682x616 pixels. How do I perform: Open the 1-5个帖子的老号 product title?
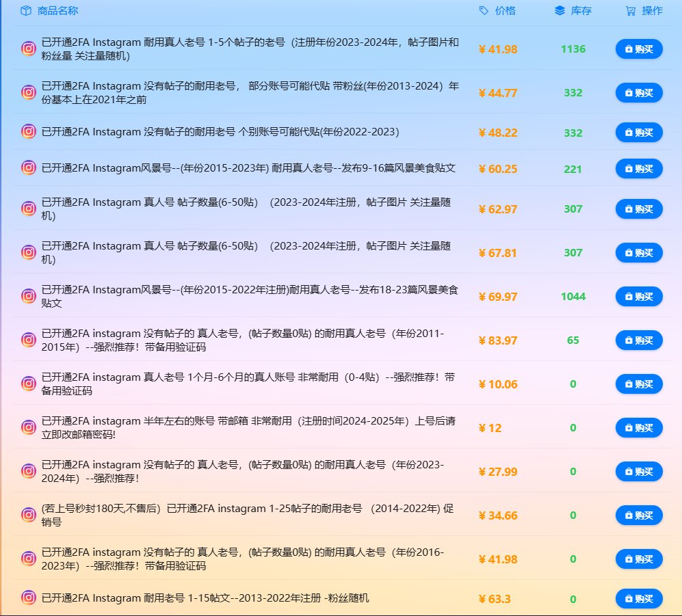(250, 49)
